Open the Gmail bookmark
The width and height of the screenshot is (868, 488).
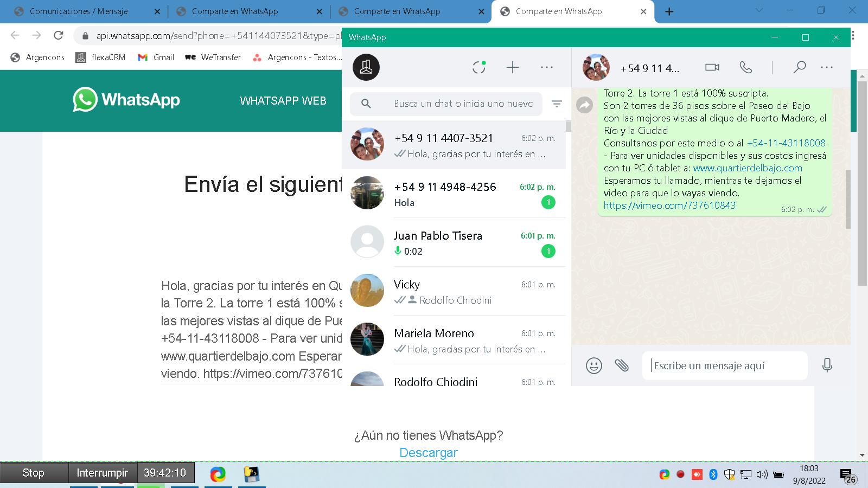(156, 57)
